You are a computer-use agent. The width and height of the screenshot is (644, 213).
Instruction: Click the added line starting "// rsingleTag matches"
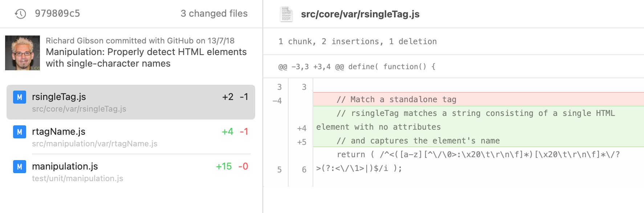click(476, 113)
